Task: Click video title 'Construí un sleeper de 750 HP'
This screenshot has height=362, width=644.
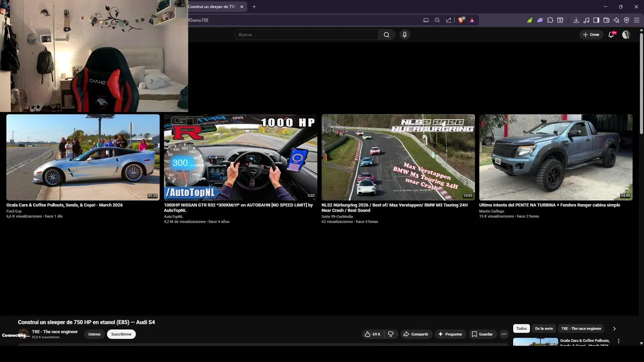Action: (x=87, y=322)
